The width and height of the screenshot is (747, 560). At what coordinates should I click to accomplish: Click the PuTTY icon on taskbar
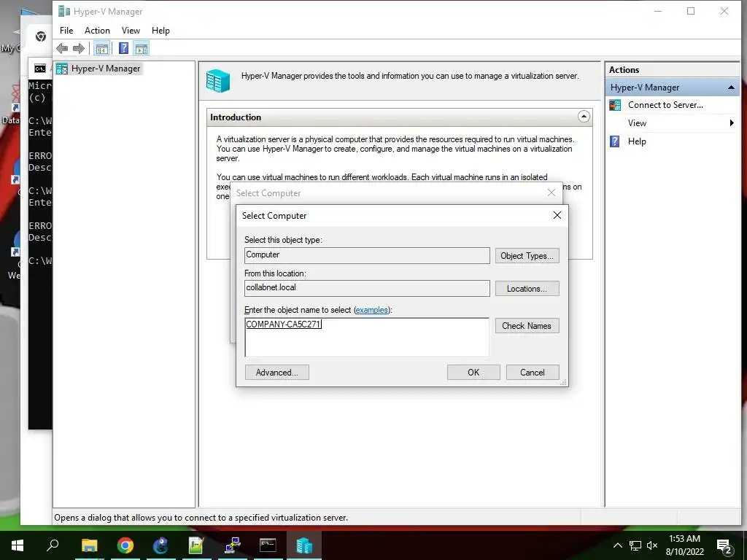point(233,545)
